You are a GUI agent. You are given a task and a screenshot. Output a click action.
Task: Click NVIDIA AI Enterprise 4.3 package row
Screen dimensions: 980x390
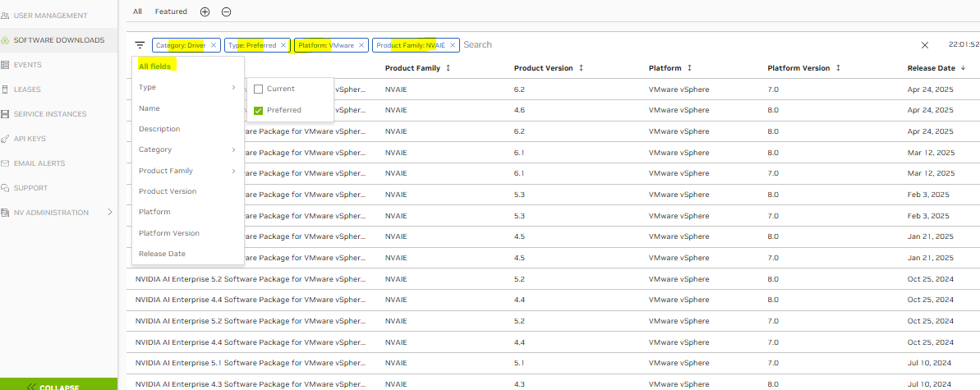click(x=553, y=383)
